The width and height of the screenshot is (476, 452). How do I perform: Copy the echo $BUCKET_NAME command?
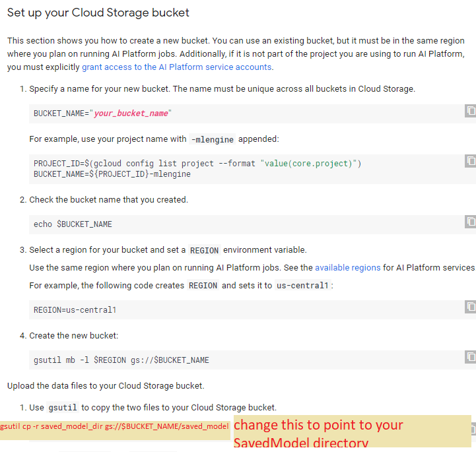[470, 221]
